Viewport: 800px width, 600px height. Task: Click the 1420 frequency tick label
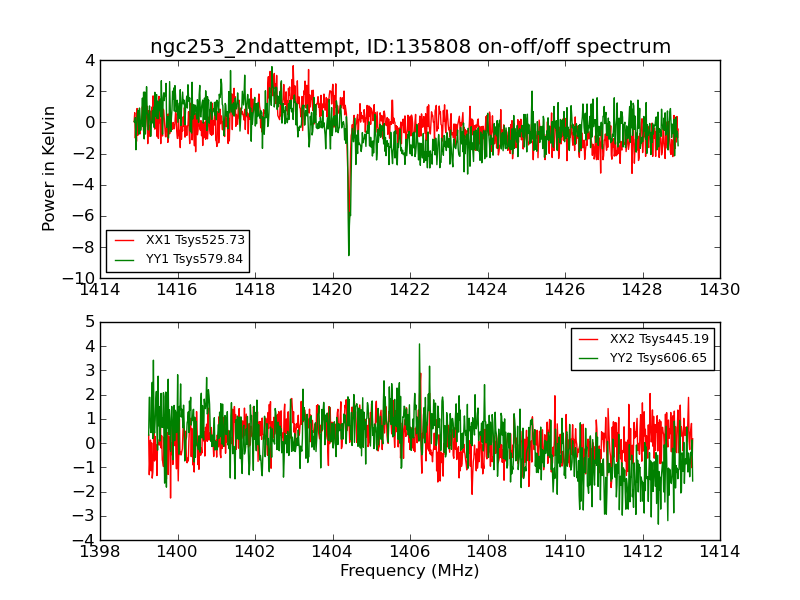coord(332,290)
